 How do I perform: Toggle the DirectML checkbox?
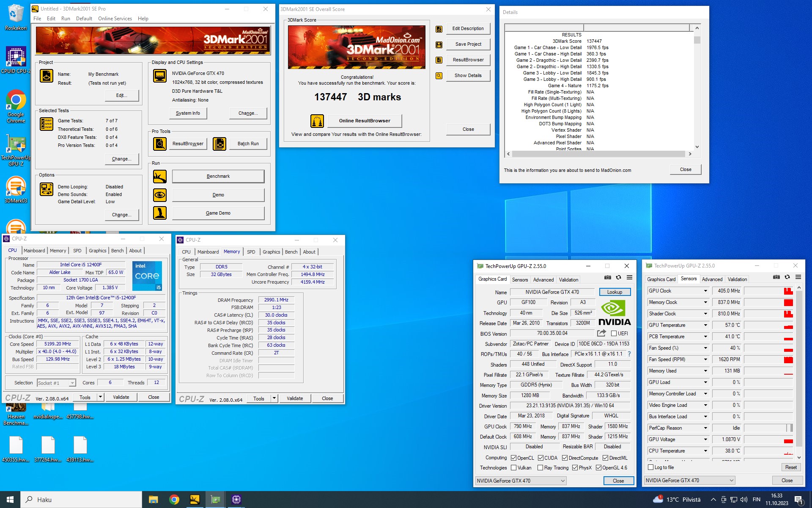point(605,458)
